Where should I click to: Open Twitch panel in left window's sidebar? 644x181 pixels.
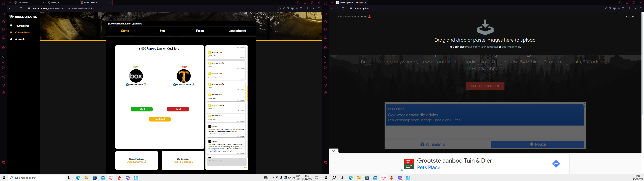pyautogui.click(x=4, y=29)
